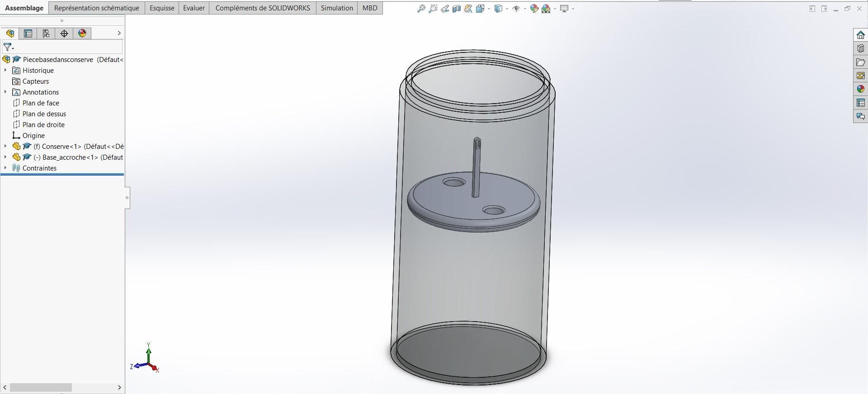Open the ConfigurationManager tab icon
The height and width of the screenshot is (394, 868).
(46, 33)
